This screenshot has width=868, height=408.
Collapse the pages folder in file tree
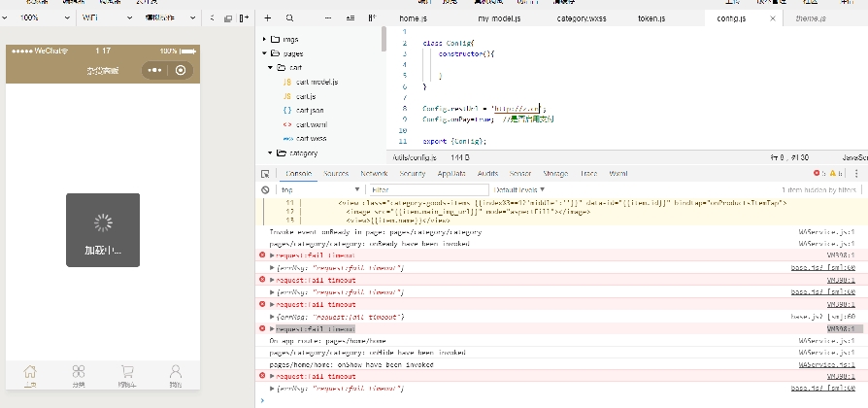(x=265, y=53)
